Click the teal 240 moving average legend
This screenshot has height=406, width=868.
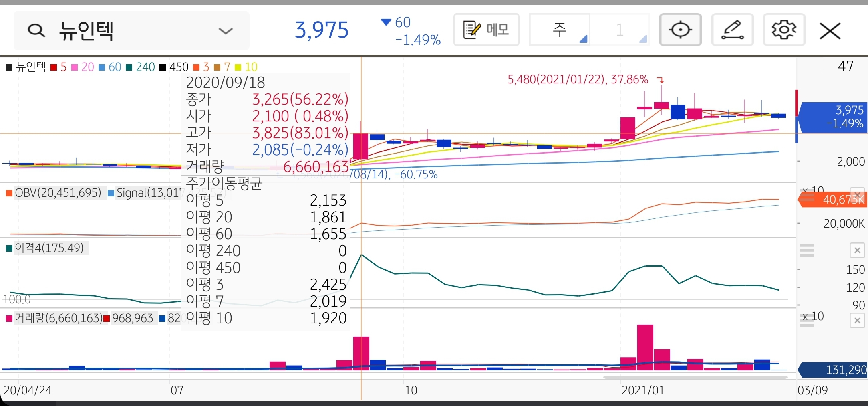pyautogui.click(x=141, y=67)
